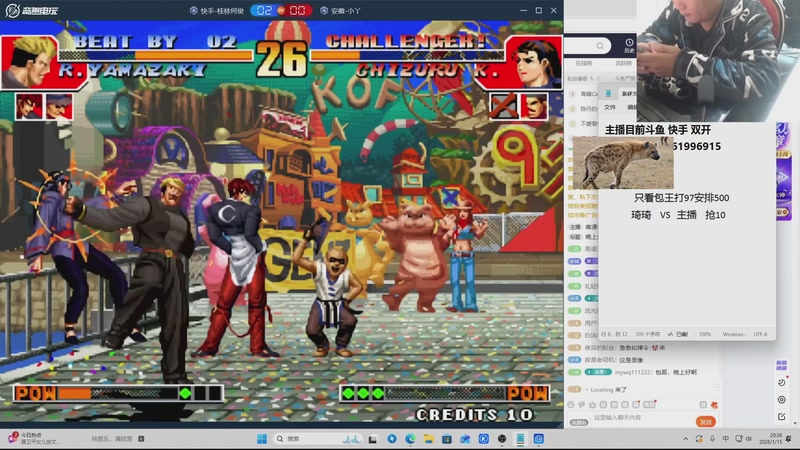This screenshot has height=450, width=800.
Task: Click the Chizuru K. player portrait
Action: point(534,62)
